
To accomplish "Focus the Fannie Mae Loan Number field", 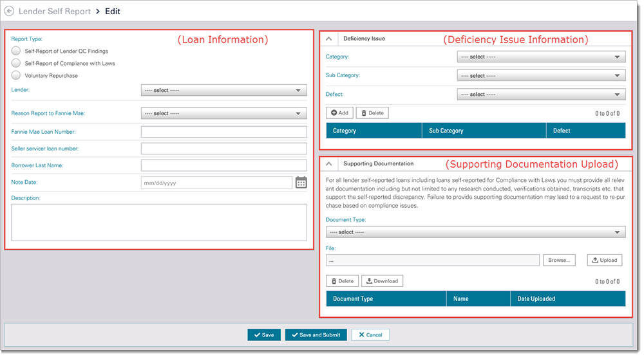I will 224,132.
